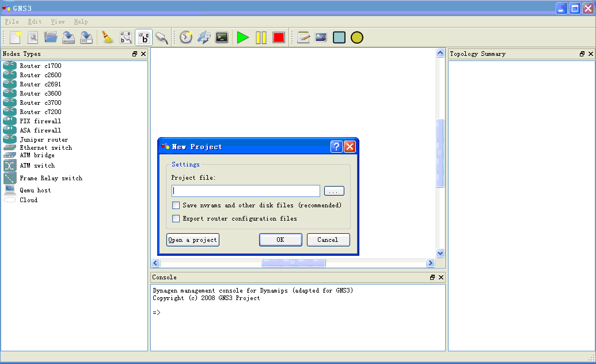Image resolution: width=596 pixels, height=364 pixels.
Task: Click the vertical scrollbar down arrow of canvas
Action: [x=440, y=253]
